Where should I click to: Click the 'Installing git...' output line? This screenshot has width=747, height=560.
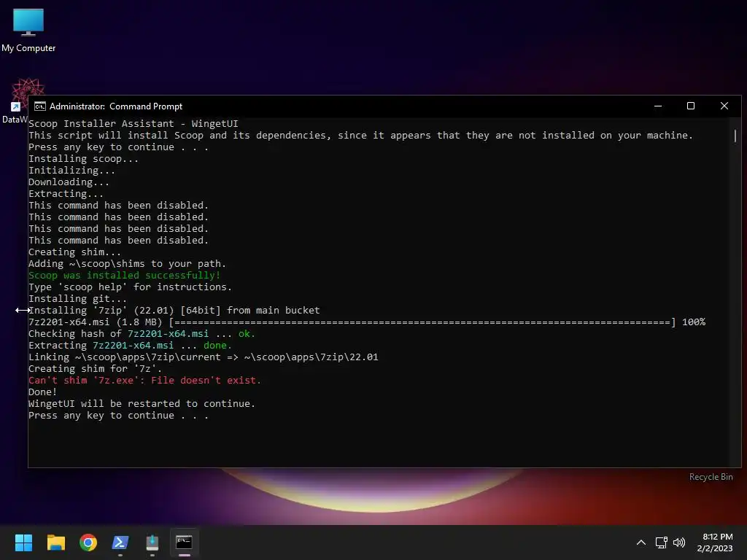click(77, 299)
